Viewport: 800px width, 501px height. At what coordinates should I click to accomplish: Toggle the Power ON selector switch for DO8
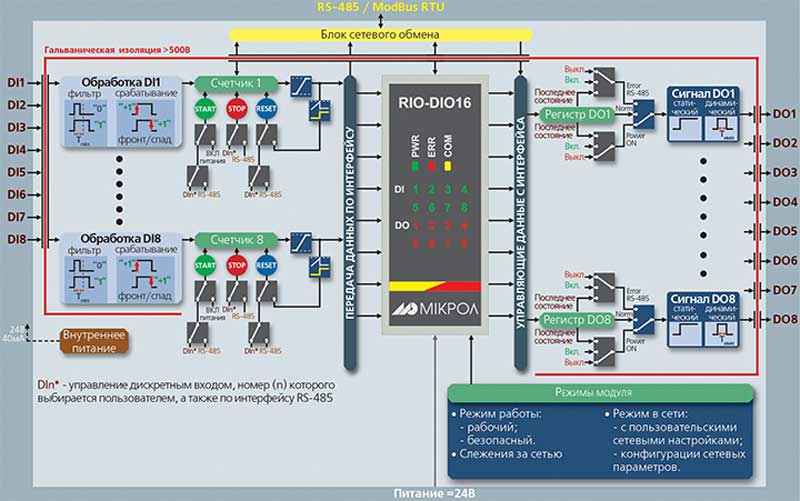click(604, 352)
